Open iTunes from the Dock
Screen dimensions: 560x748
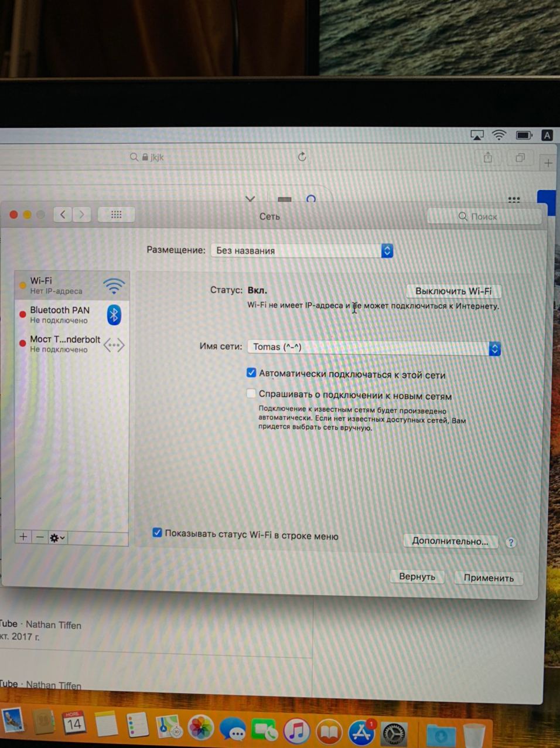(x=297, y=730)
